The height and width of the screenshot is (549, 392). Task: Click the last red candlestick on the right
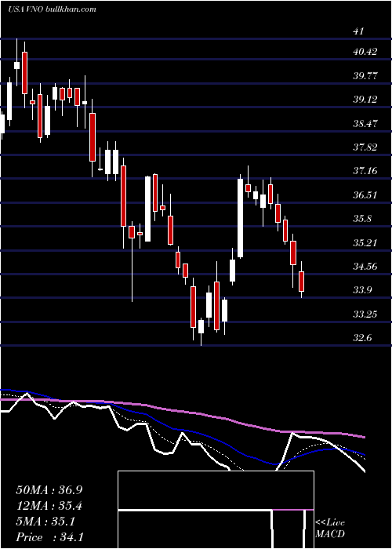(301, 282)
